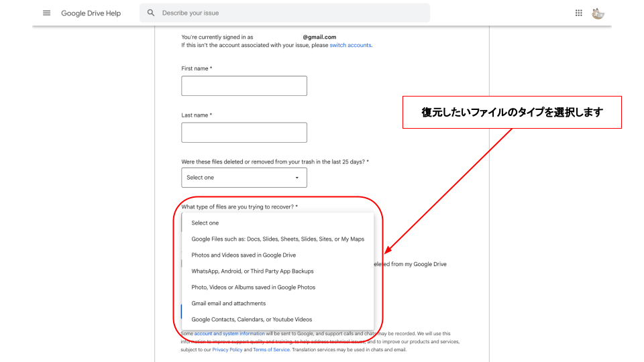
Task: Click the Google Drive Help title
Action: [91, 13]
